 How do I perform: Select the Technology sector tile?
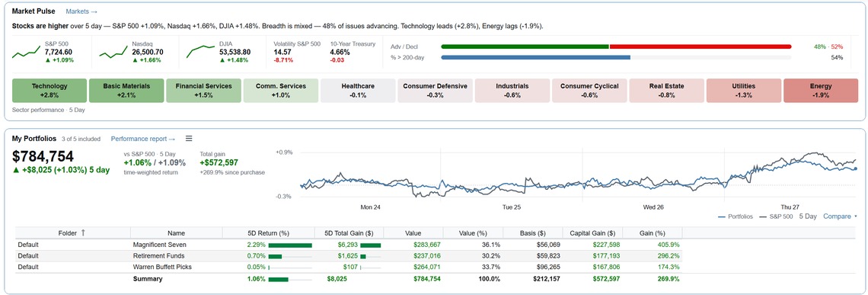point(49,91)
